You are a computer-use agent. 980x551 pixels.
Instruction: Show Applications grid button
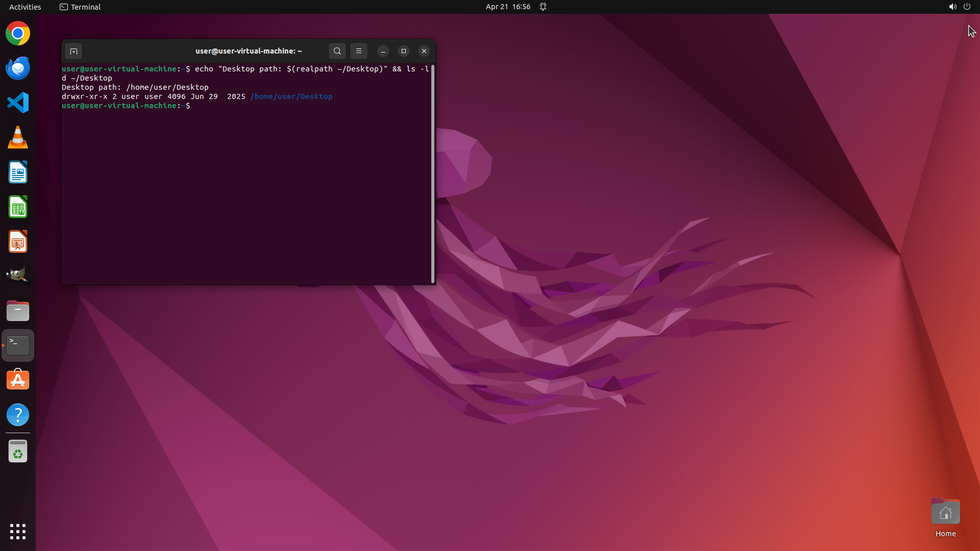[18, 532]
